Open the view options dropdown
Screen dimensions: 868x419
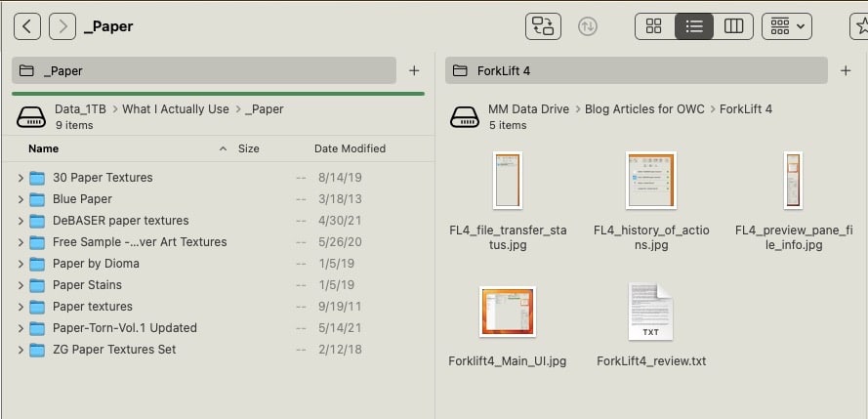pos(787,26)
